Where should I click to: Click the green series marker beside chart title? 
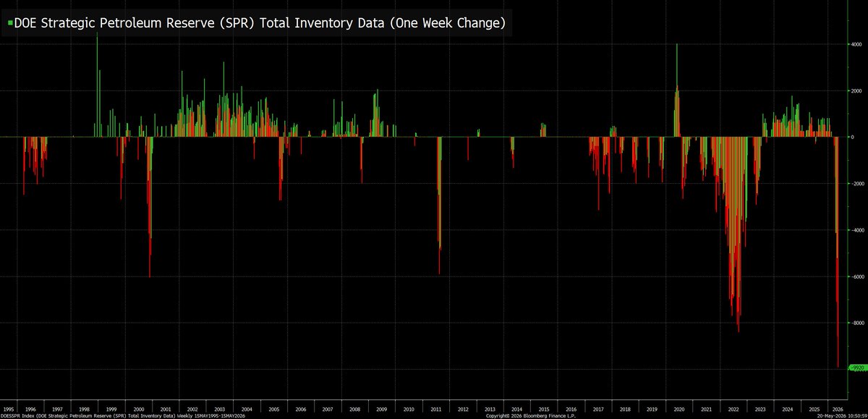point(10,24)
